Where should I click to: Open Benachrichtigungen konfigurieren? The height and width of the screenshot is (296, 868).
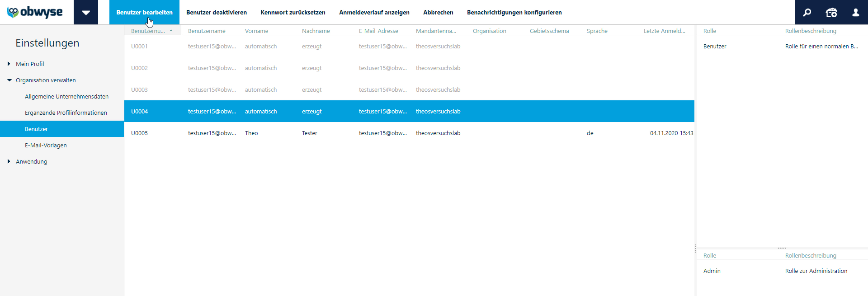click(514, 12)
